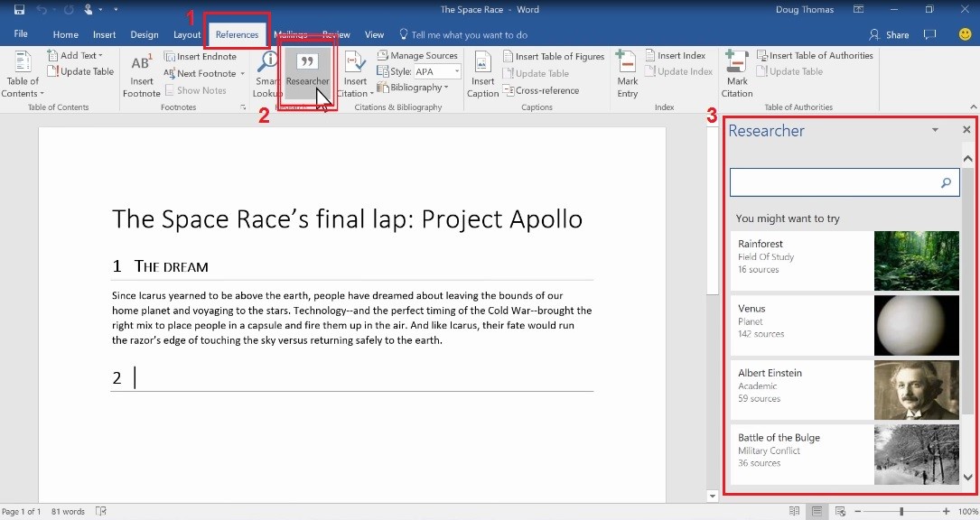
Task: Expand the Next Footnote dropdown arrow
Action: pos(242,74)
